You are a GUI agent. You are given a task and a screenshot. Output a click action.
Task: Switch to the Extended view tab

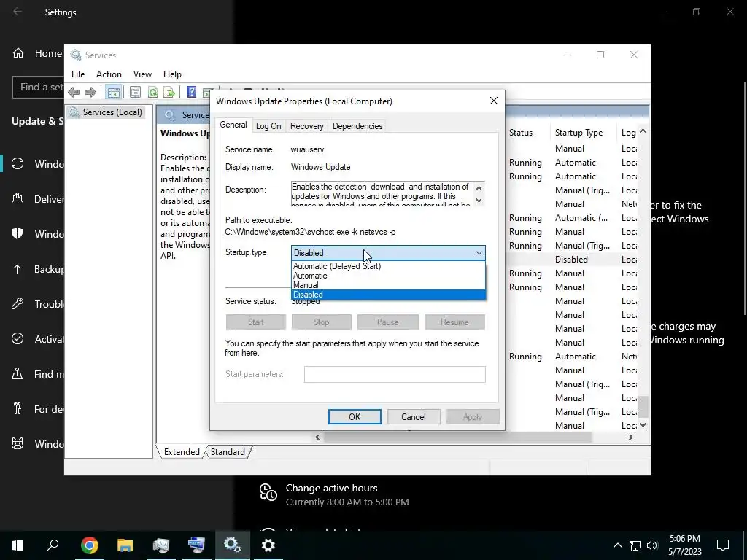pyautogui.click(x=182, y=452)
